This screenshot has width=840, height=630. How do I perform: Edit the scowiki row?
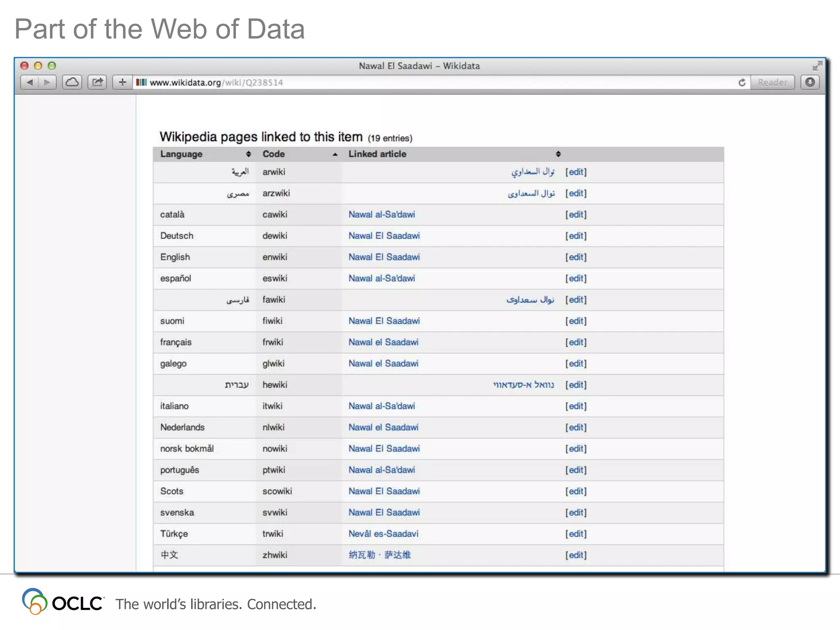tap(576, 491)
